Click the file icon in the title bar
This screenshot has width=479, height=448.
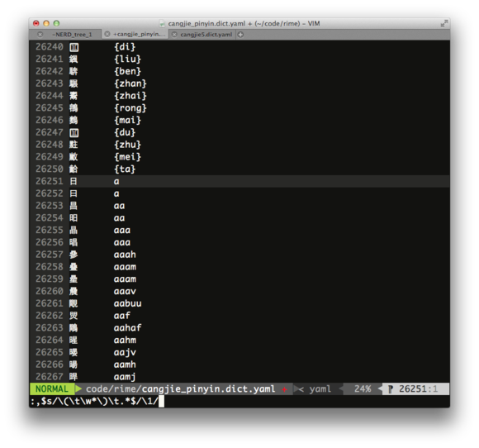point(162,23)
